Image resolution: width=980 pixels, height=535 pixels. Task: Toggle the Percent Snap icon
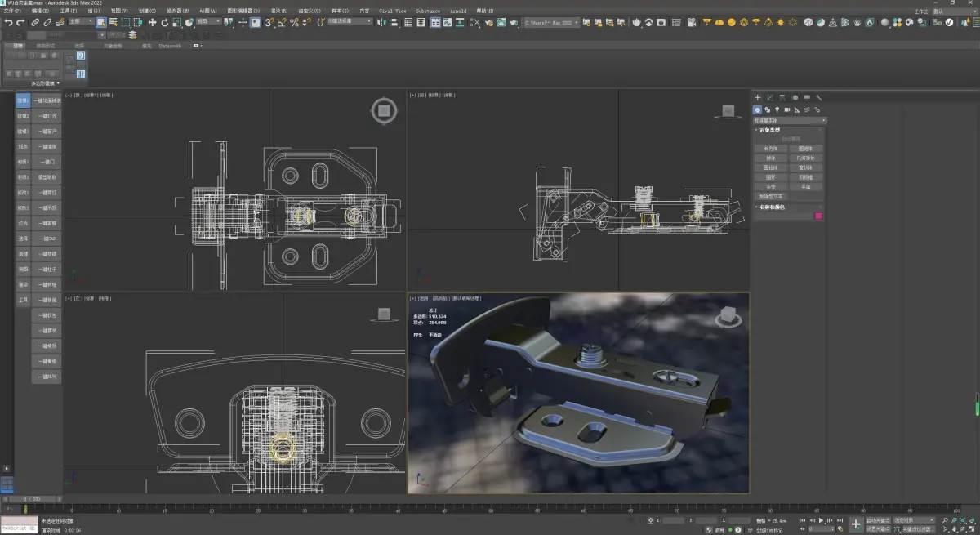pos(294,23)
